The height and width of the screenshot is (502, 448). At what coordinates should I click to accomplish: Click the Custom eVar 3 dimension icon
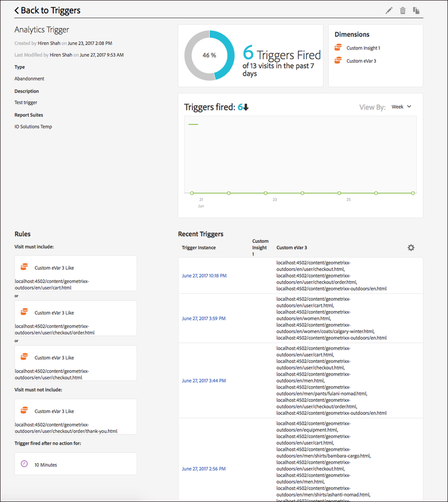tap(338, 61)
